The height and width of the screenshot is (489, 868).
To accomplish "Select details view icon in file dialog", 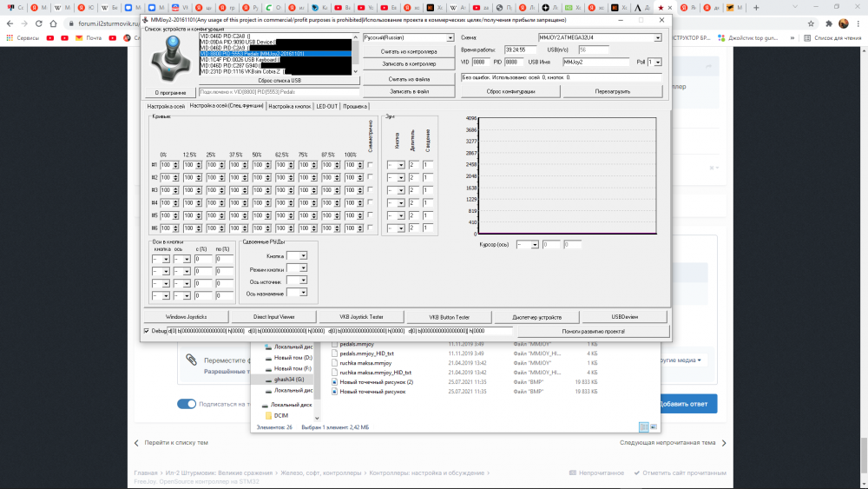I will click(x=644, y=426).
